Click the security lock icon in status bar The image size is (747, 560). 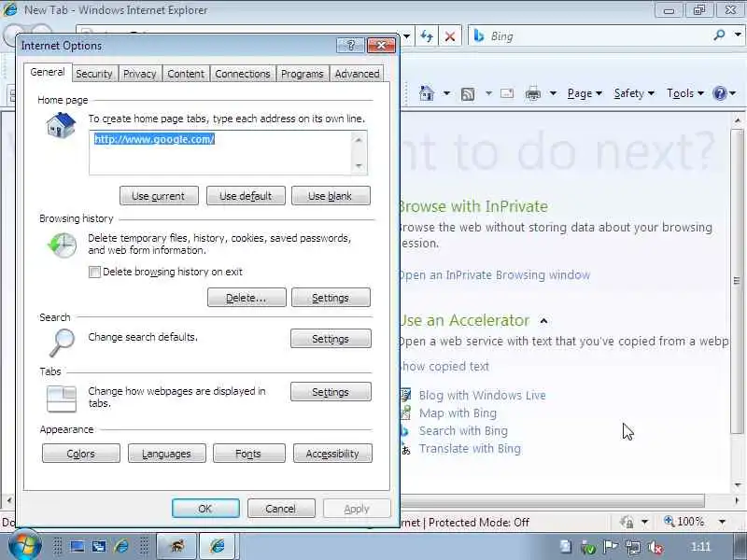click(x=627, y=523)
